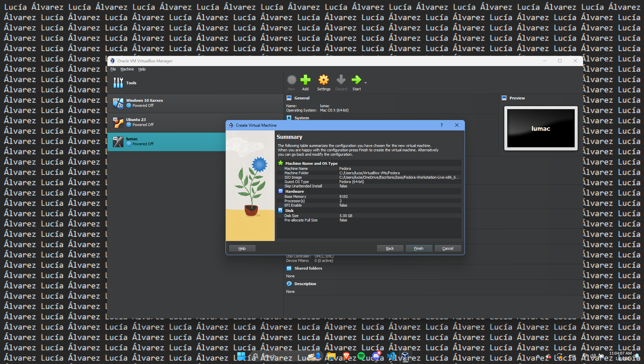Open the File menu
This screenshot has width=644, height=364.
click(x=113, y=69)
